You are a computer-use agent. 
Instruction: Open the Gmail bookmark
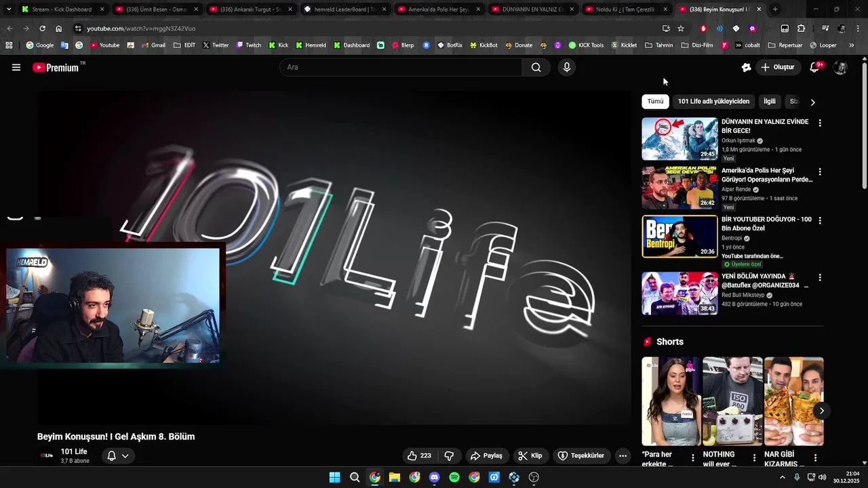pos(153,45)
